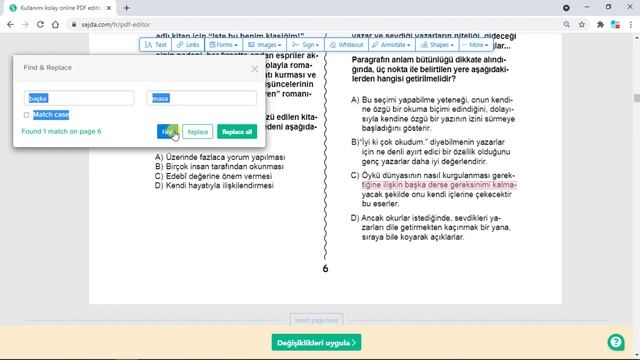This screenshot has width=640, height=360.
Task: Go forward in the browser
Action: pyautogui.click(x=25, y=24)
